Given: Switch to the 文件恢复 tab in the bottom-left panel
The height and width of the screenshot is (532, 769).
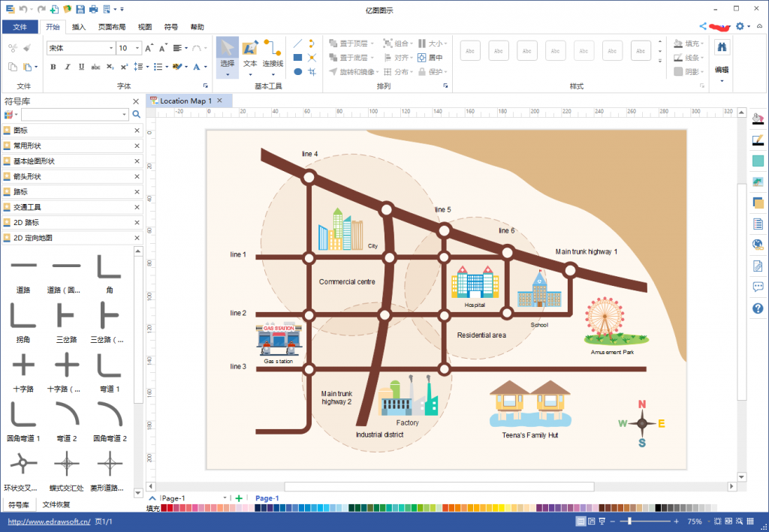Looking at the screenshot, I should click(x=56, y=504).
